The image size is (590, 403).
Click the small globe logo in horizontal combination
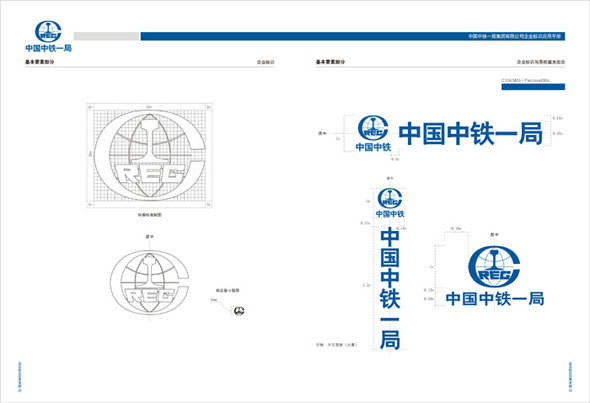[373, 128]
